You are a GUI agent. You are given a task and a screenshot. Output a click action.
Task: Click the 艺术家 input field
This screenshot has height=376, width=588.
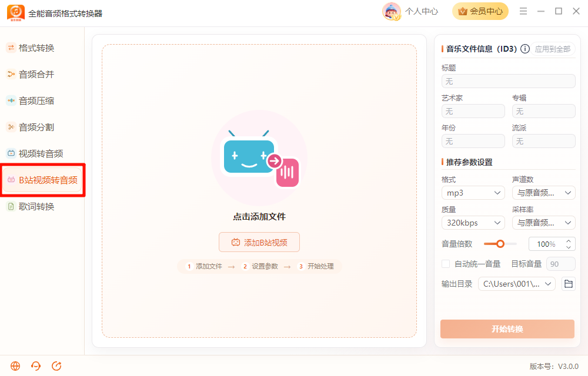473,111
